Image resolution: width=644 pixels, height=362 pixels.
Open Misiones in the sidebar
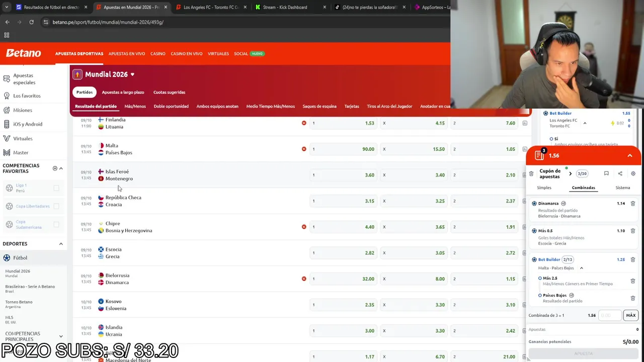23,110
